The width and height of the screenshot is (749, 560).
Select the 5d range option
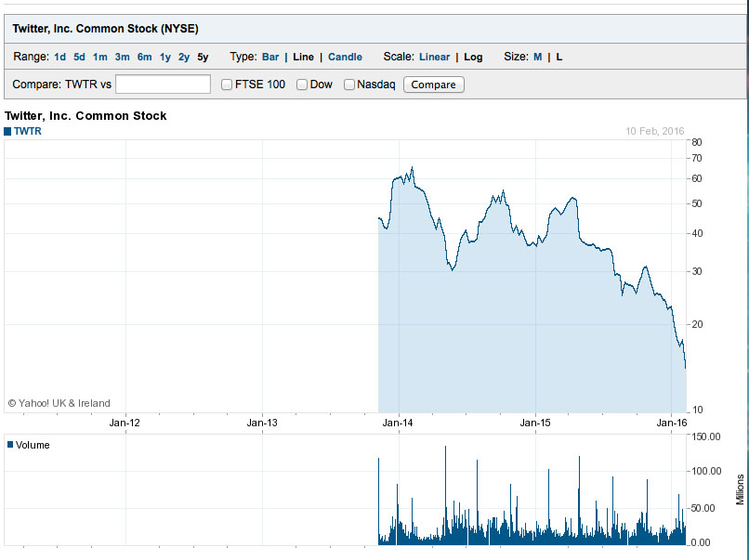pyautogui.click(x=79, y=57)
